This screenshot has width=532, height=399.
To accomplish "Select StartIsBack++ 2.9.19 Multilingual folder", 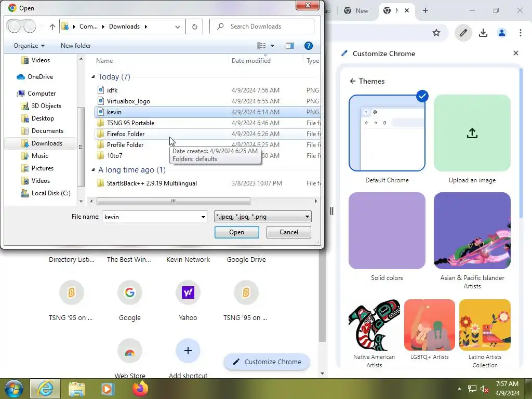I will [207, 183].
